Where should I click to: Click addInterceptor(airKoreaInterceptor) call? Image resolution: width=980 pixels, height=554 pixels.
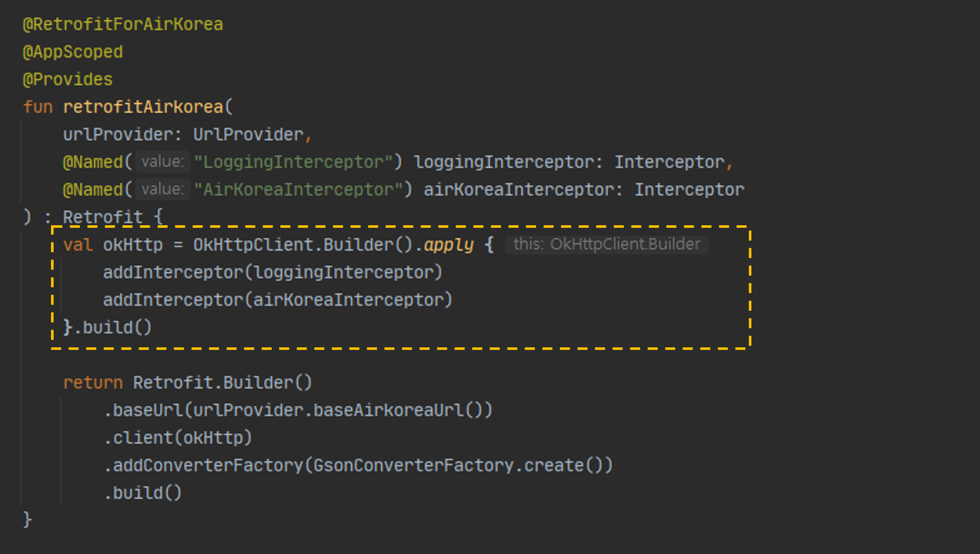coord(277,300)
